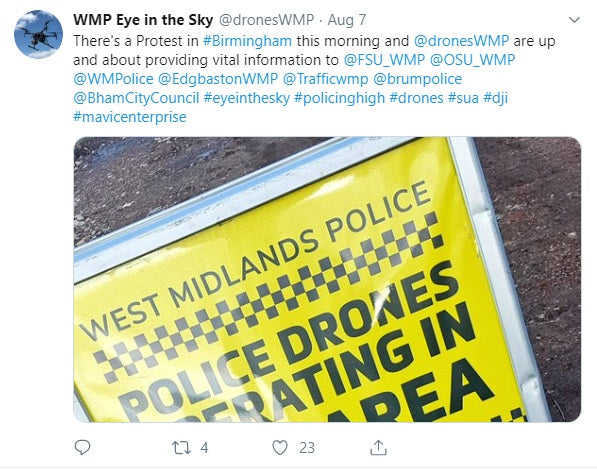Open the share tweet icon
The image size is (597, 469).
[378, 447]
